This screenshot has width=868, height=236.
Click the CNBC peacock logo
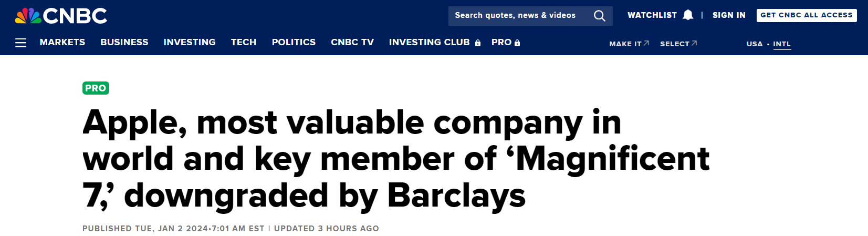[28, 16]
